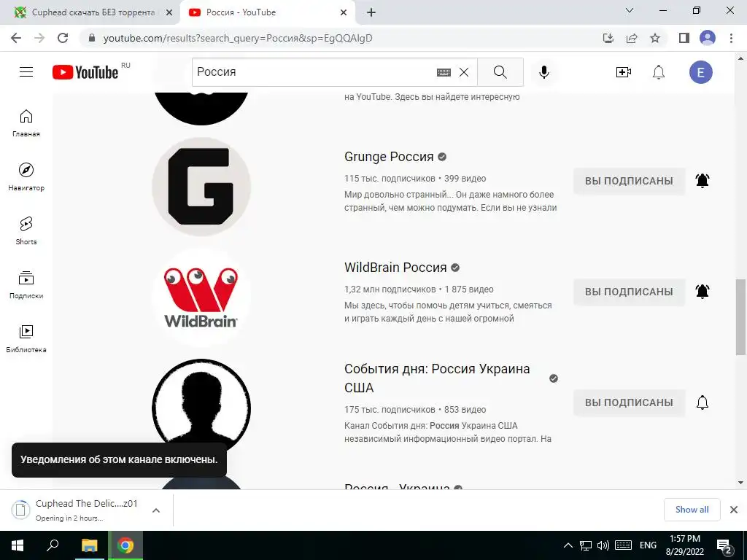Open File Explorer from the taskbar
The height and width of the screenshot is (560, 747).
click(x=89, y=545)
